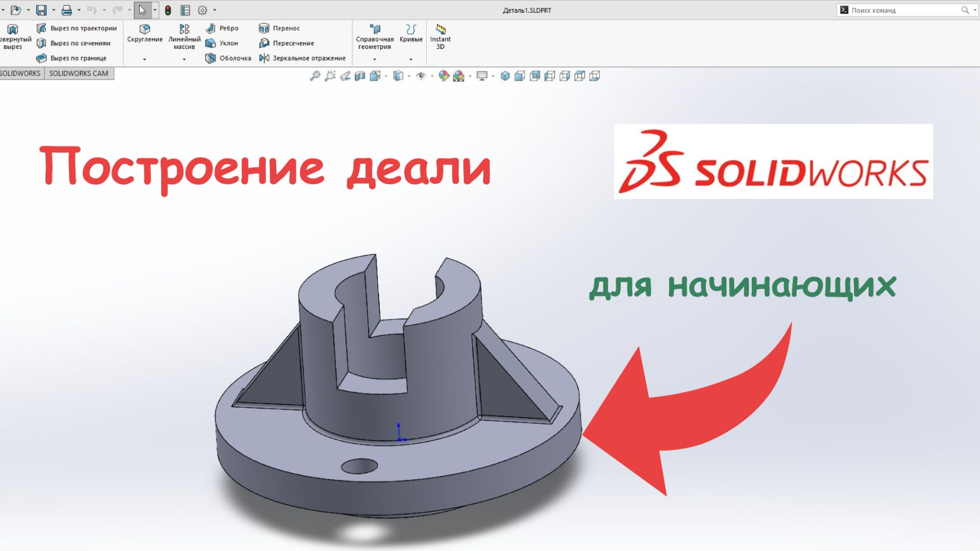980x551 pixels.
Task: Select the Оболочка shell tool
Action: pyautogui.click(x=228, y=58)
